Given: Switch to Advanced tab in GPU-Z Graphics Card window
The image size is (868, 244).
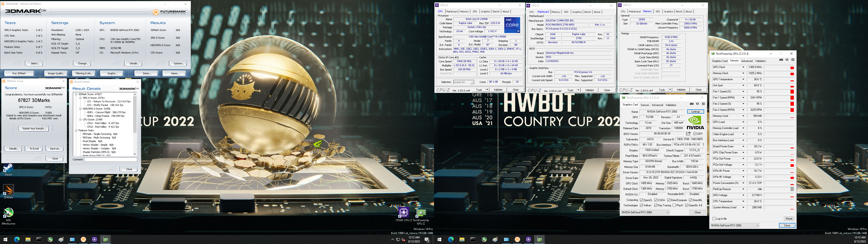Looking at the screenshot, I should (x=657, y=105).
